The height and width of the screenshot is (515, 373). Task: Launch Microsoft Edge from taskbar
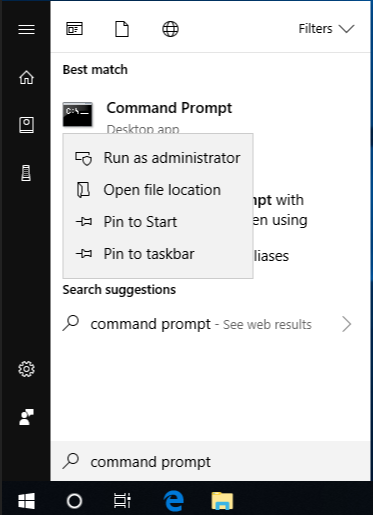tap(173, 501)
